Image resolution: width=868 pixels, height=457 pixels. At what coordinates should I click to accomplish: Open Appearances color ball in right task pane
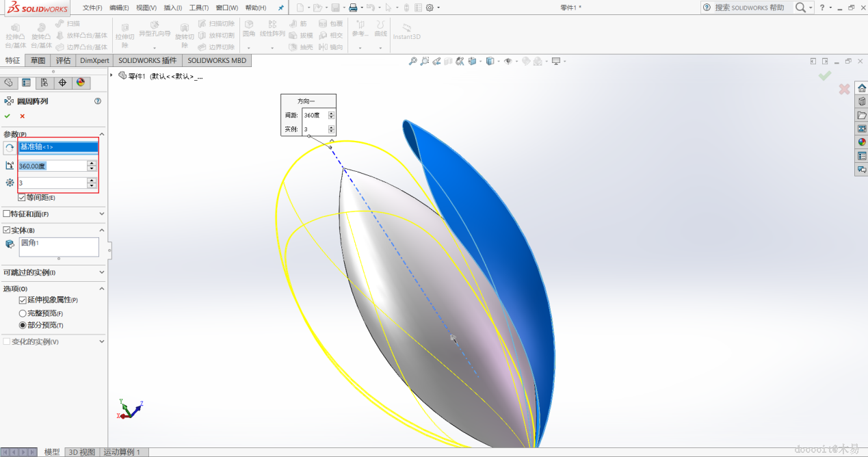[x=862, y=142]
